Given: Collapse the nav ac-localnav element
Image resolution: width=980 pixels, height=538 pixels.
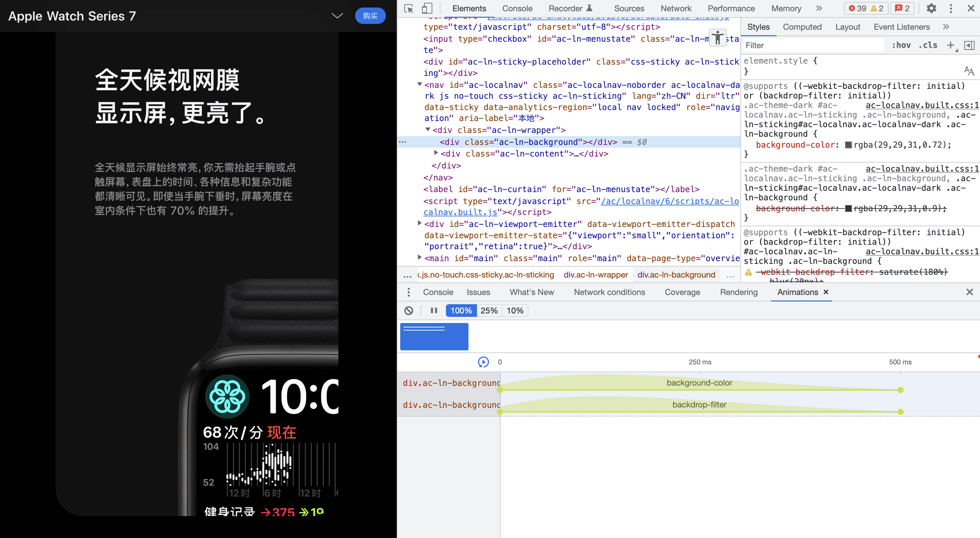Looking at the screenshot, I should click(x=419, y=84).
